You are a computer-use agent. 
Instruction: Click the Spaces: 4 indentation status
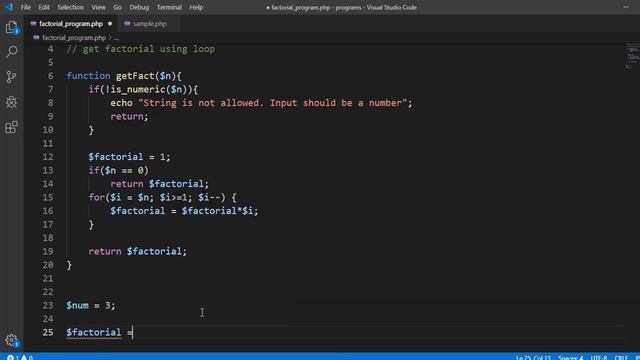[x=570, y=358]
